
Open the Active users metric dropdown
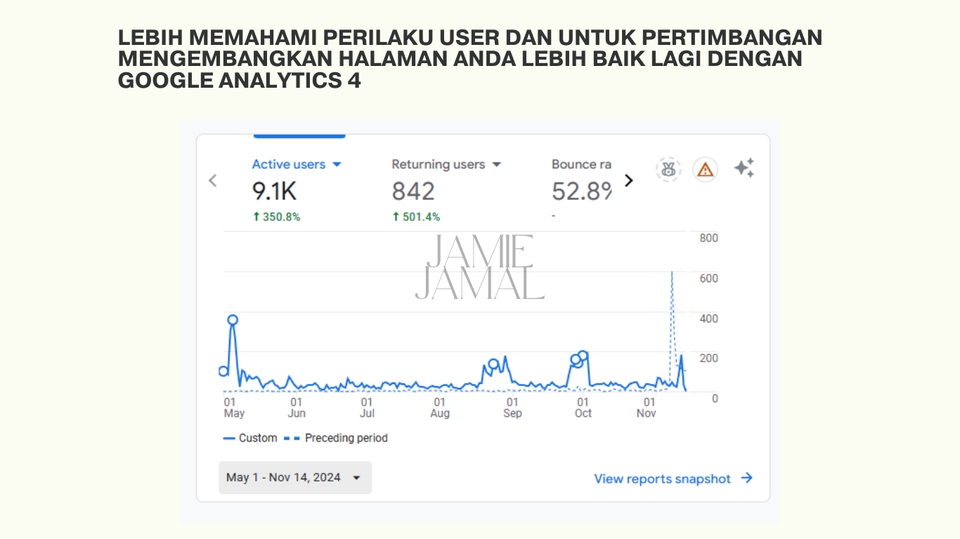coord(296,164)
